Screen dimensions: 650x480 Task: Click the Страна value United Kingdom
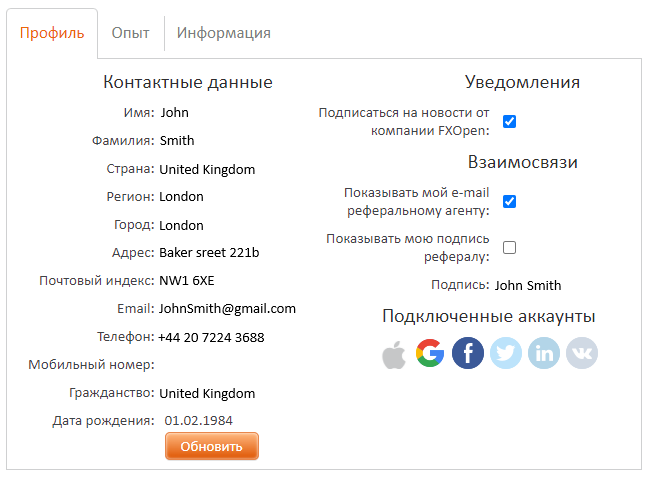[207, 170]
